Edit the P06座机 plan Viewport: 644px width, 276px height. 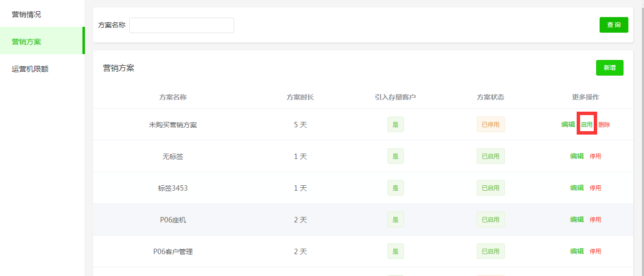[x=577, y=219]
